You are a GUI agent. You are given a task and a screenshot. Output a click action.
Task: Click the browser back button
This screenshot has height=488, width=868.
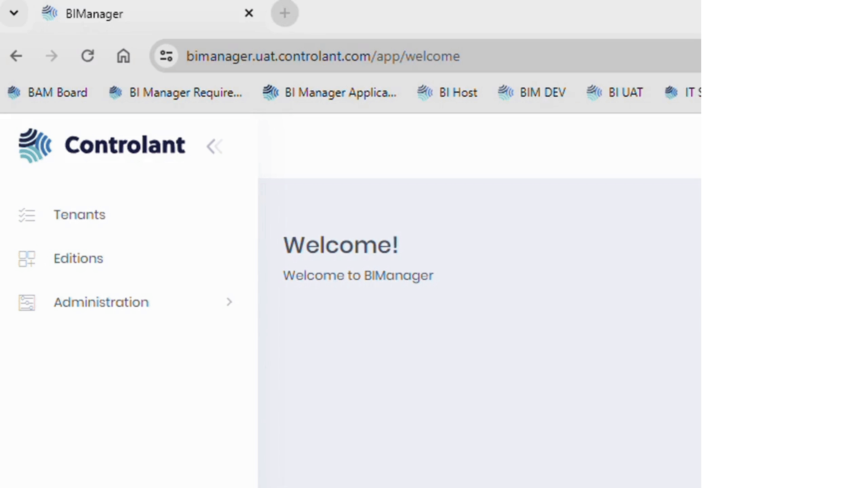(16, 56)
